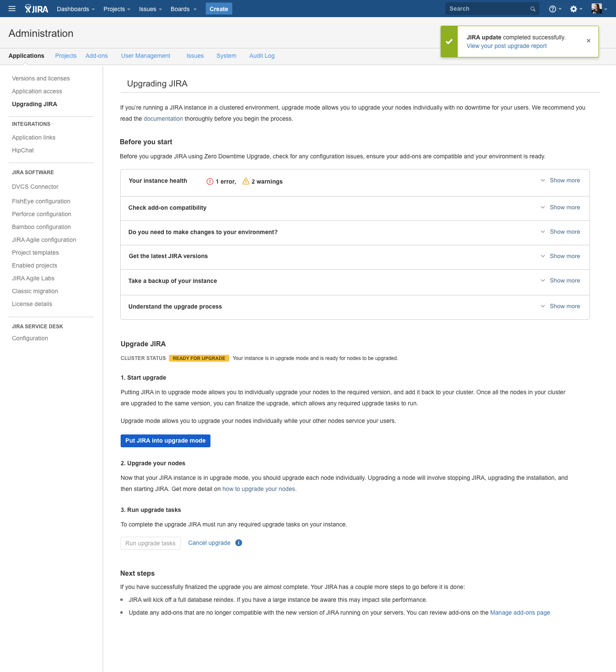Switch to the User Management tab
This screenshot has height=672, width=616.
145,56
